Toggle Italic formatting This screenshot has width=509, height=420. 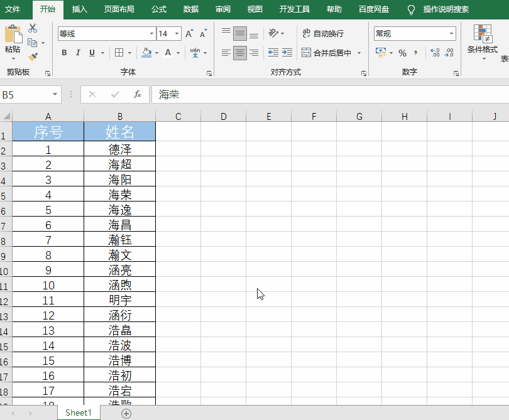78,53
